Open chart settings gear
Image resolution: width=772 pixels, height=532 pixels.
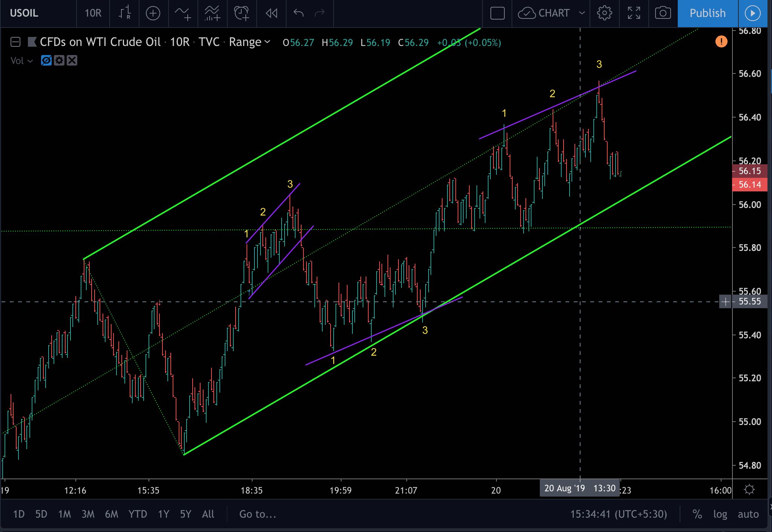[605, 14]
